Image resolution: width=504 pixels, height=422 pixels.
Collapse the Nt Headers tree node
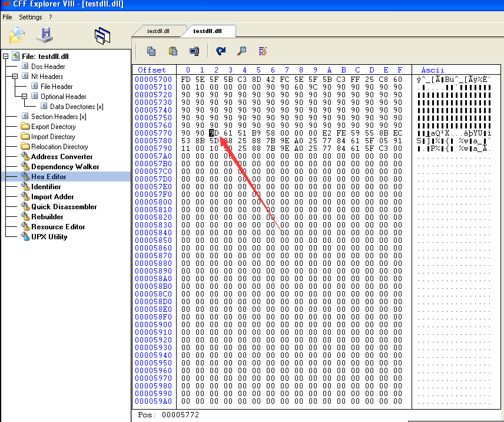click(x=15, y=77)
